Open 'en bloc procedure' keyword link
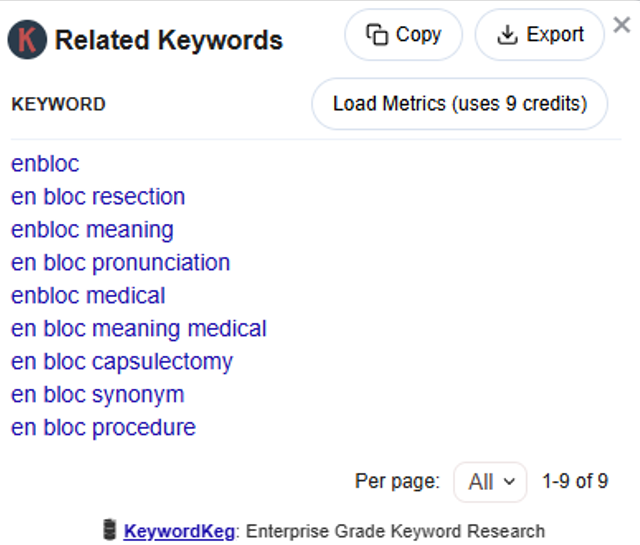This screenshot has height=545, width=640. [103, 428]
